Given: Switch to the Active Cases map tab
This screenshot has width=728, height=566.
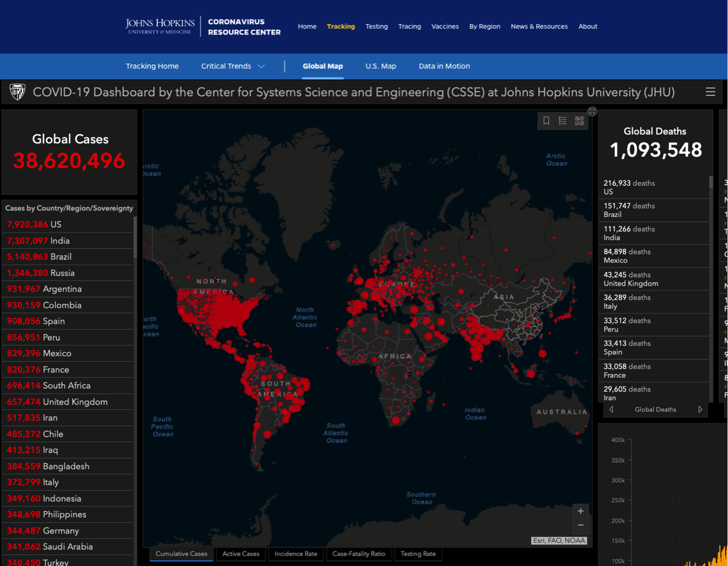Looking at the screenshot, I should coord(241,554).
